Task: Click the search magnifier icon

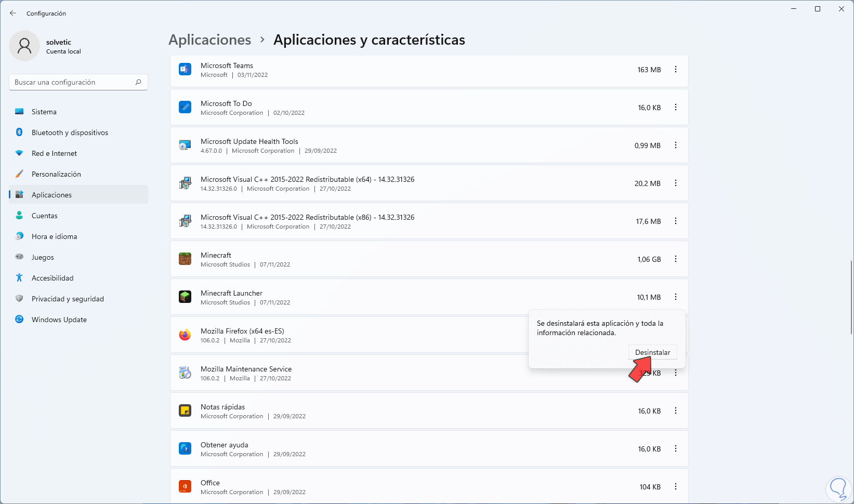Action: pos(138,82)
